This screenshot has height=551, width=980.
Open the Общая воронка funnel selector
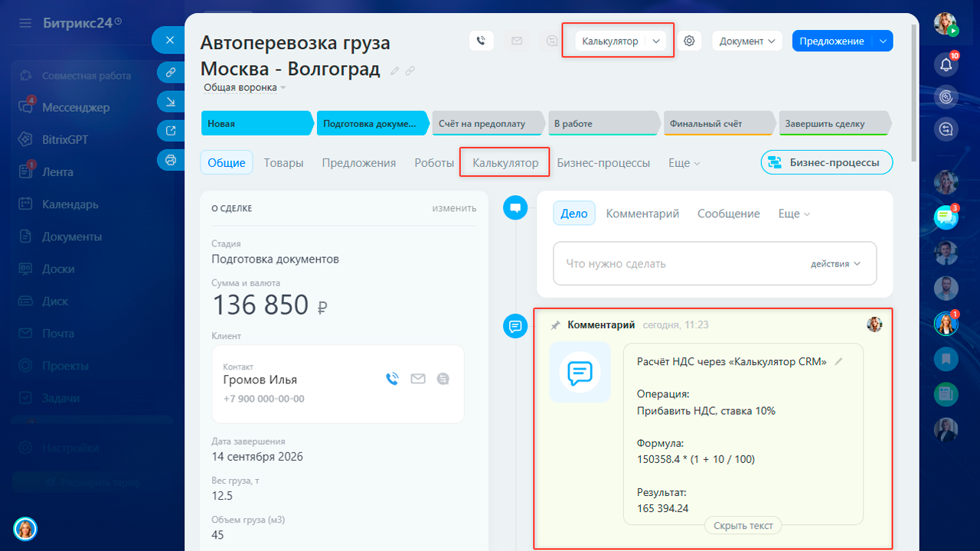(x=244, y=88)
